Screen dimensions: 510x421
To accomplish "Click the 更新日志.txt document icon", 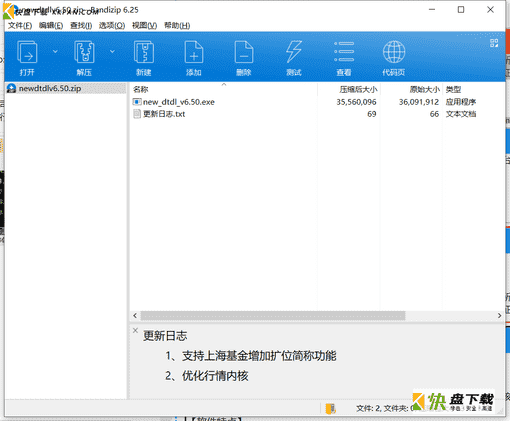I will 137,114.
